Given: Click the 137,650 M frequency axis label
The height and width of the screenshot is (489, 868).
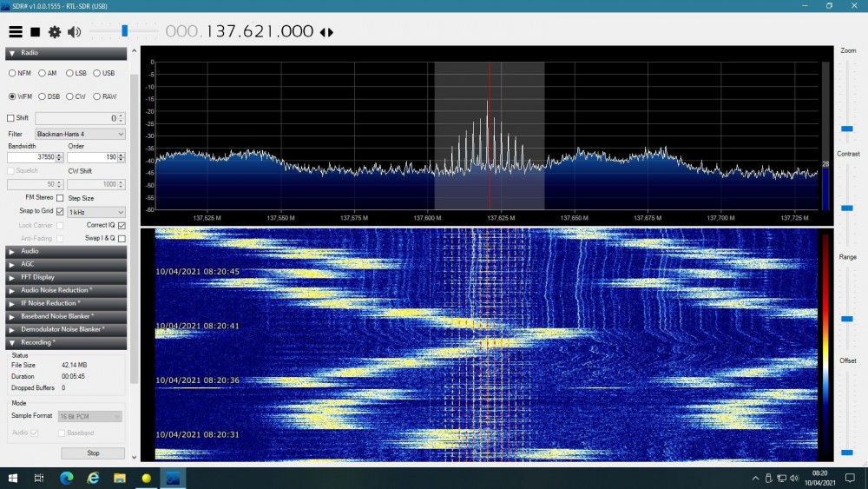Looking at the screenshot, I should tap(574, 218).
